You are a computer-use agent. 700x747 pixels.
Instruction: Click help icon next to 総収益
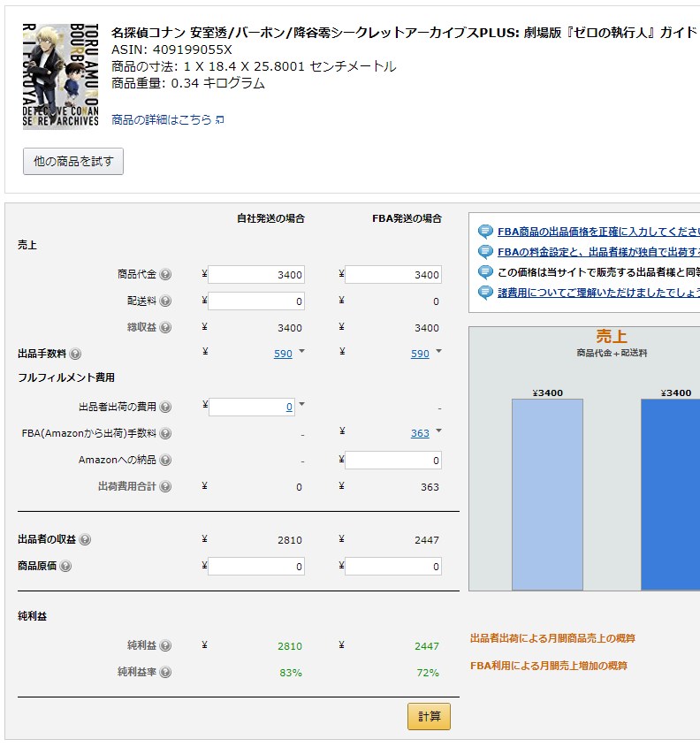[x=165, y=328]
